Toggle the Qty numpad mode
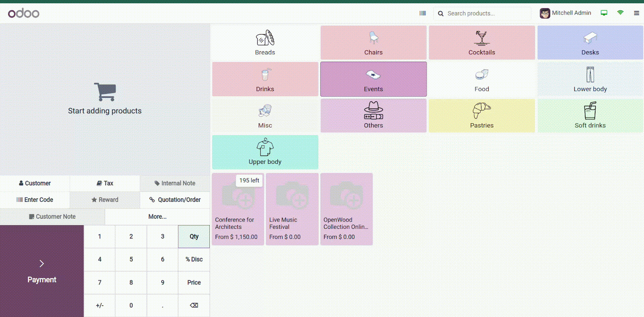This screenshot has width=644, height=317. pos(194,236)
